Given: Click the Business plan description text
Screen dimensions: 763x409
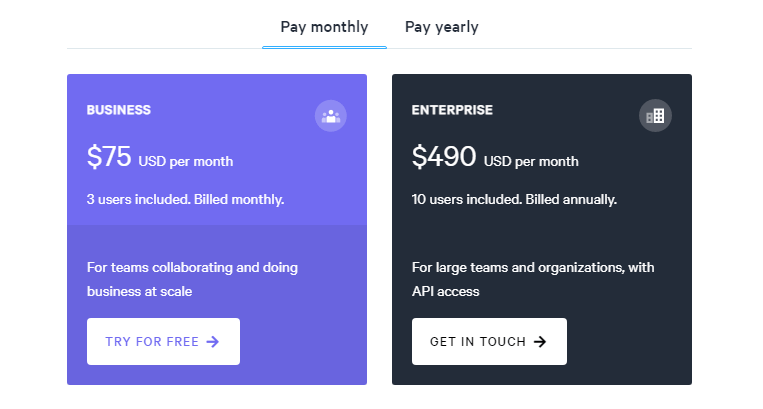Looking at the screenshot, I should pyautogui.click(x=192, y=279).
